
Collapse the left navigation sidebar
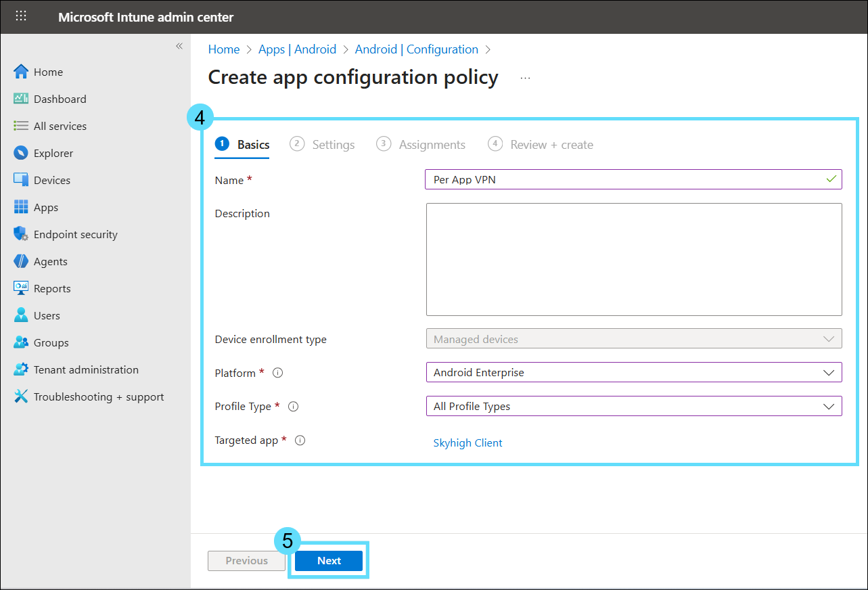click(179, 46)
